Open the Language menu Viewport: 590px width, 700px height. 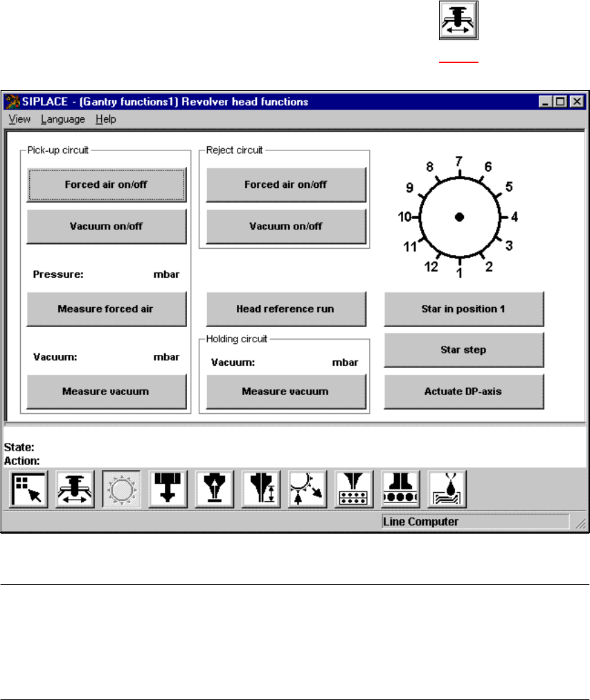63,119
